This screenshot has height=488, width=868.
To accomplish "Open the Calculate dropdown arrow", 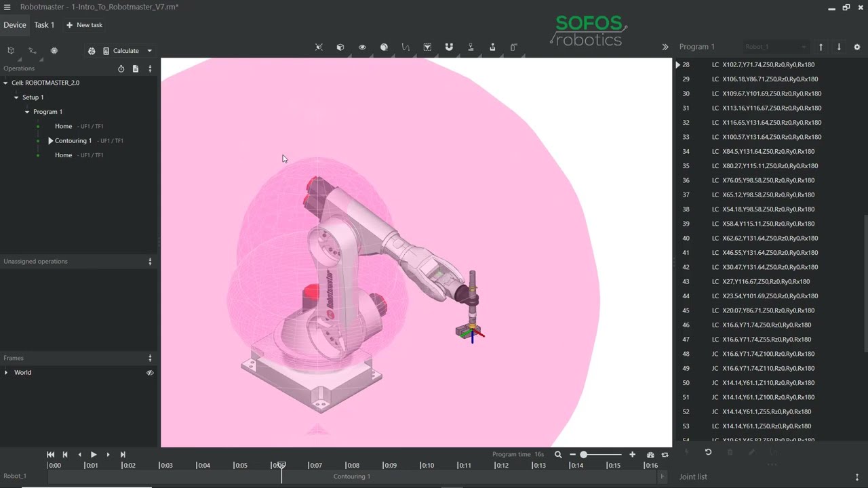I will pos(150,51).
